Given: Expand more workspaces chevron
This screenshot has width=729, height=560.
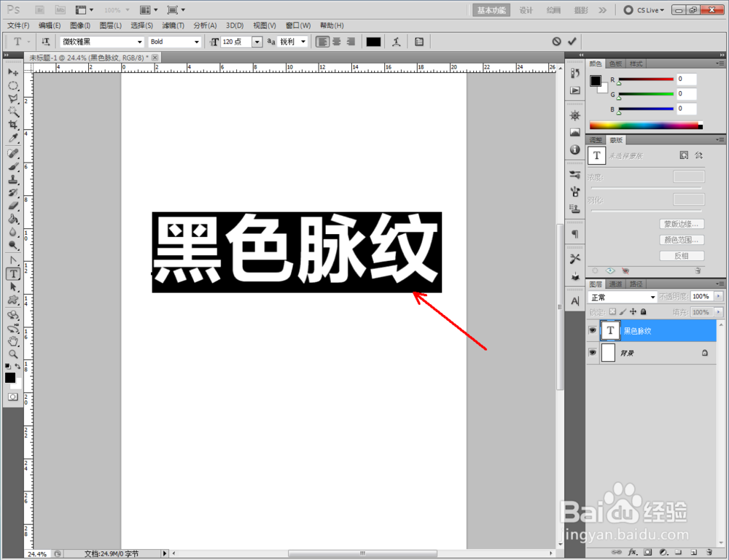Looking at the screenshot, I should tap(603, 9).
